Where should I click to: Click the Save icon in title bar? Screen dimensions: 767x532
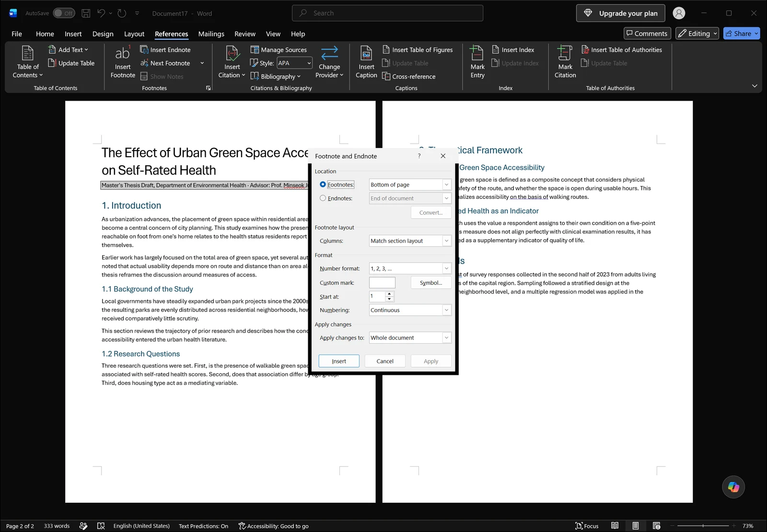coord(86,13)
